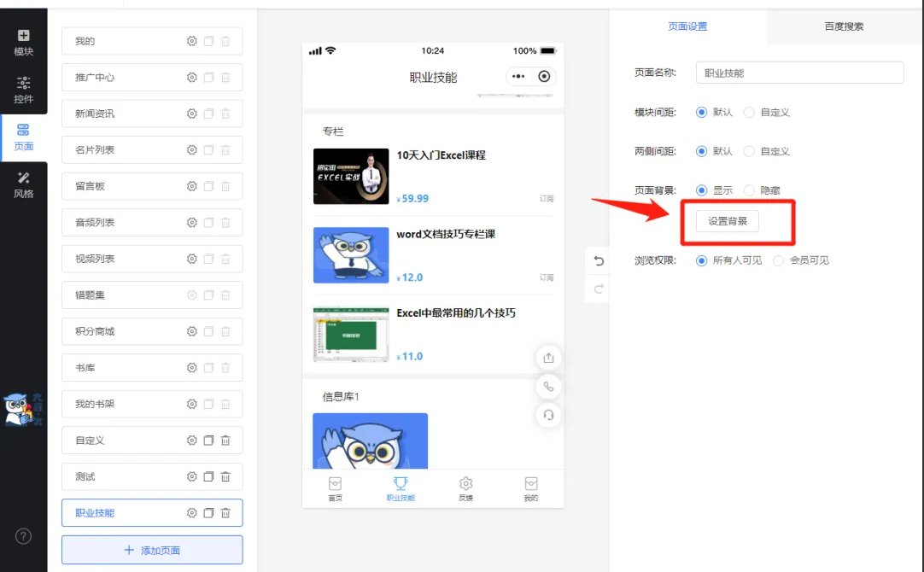Open settings gear for 视频列表 page
Image resolution: width=924 pixels, height=572 pixels.
191,259
